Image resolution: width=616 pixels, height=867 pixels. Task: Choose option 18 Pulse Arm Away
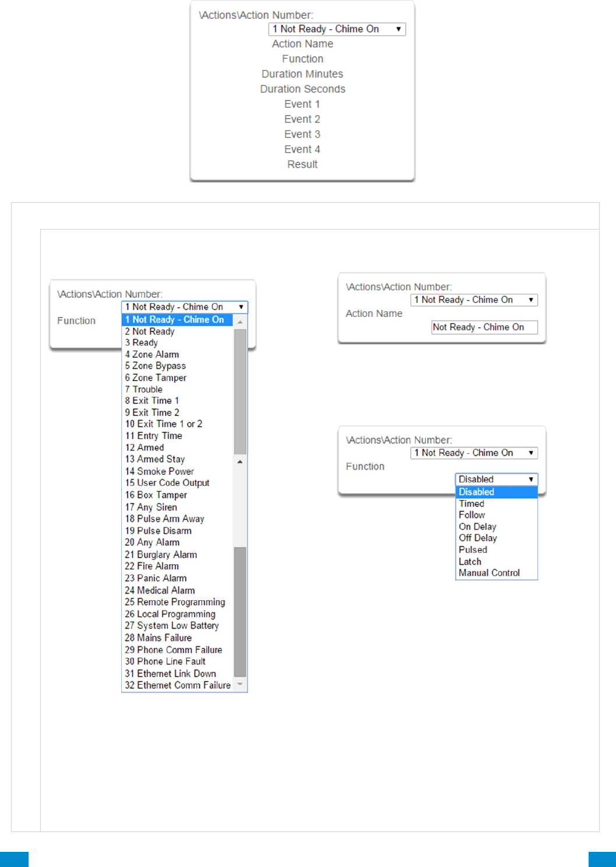click(x=177, y=519)
